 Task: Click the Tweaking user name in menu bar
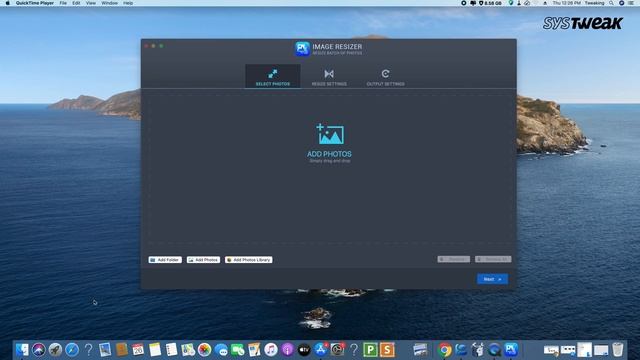[x=594, y=3]
